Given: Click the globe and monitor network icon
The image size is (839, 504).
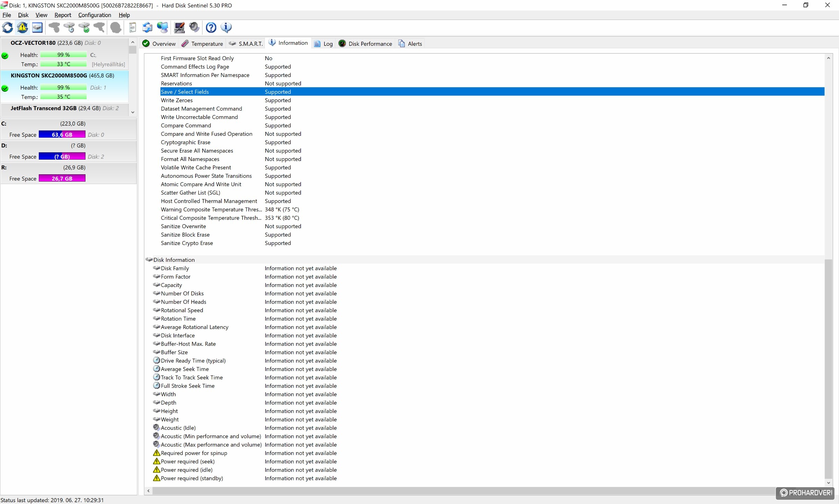Looking at the screenshot, I should coord(163,27).
